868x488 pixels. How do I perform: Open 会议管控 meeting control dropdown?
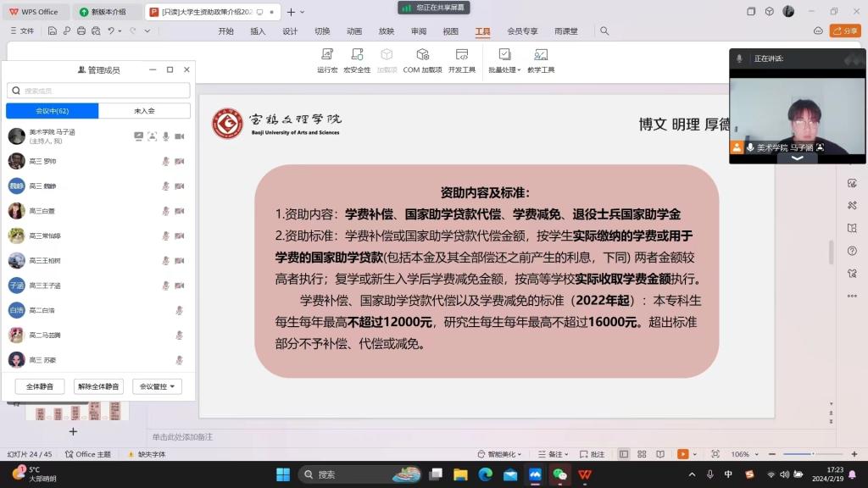(159, 386)
